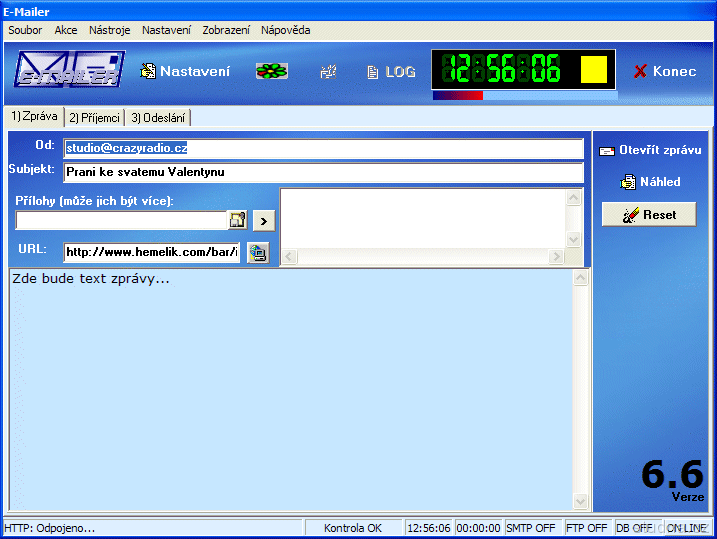Switch to the 1) Zpráva tab

34,116
